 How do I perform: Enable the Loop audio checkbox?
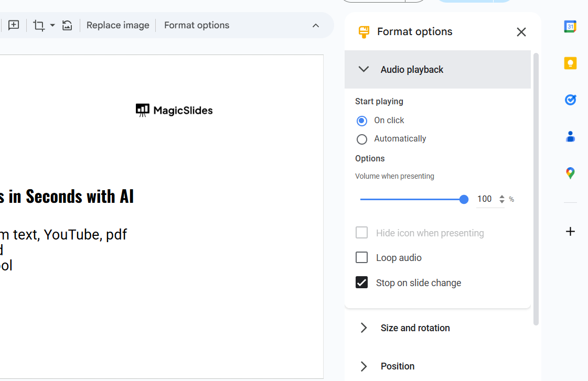[362, 257]
